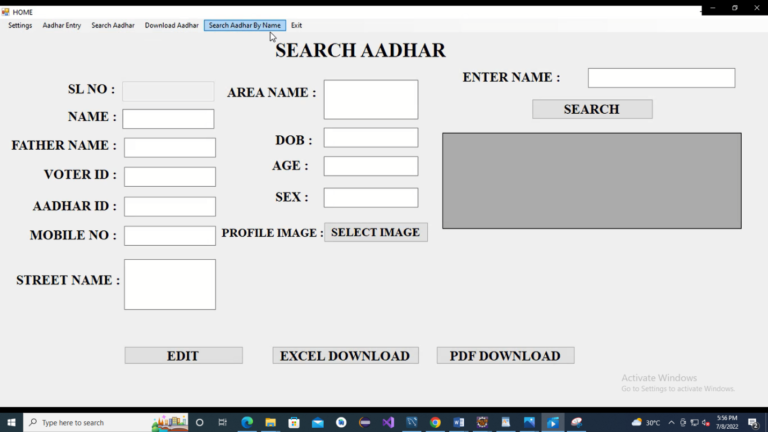
Task: Open the notification center icon
Action: [751, 423]
